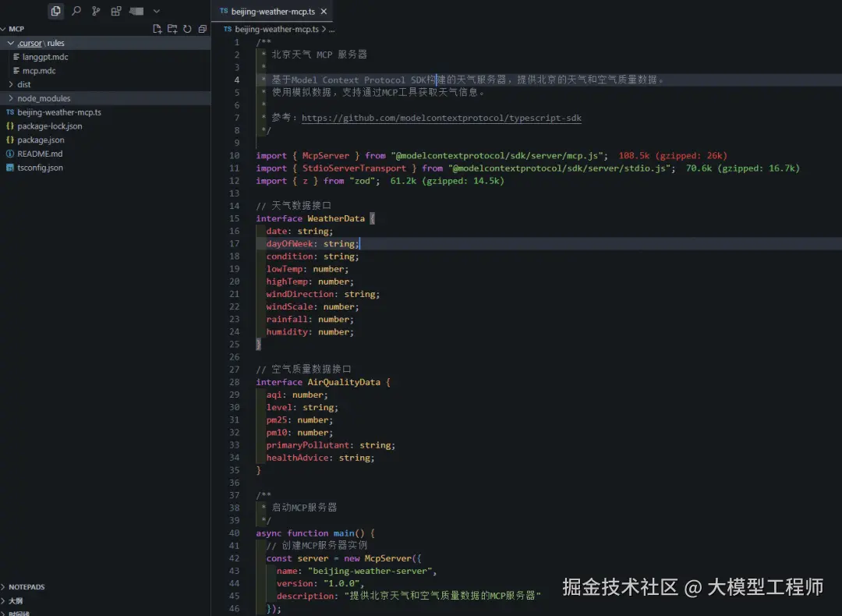The image size is (842, 616).
Task: Click the 70.6k (gzipped: 16.7k) import size hint
Action: tap(743, 168)
